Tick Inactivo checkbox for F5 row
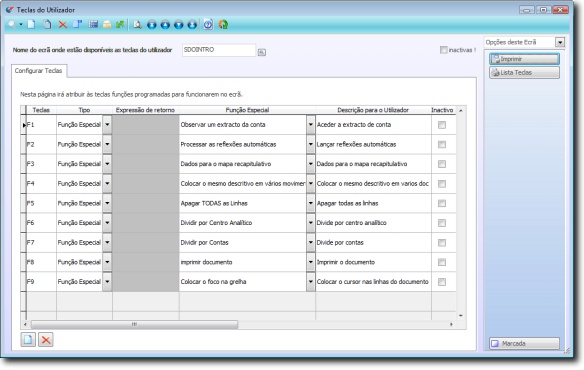 click(442, 203)
